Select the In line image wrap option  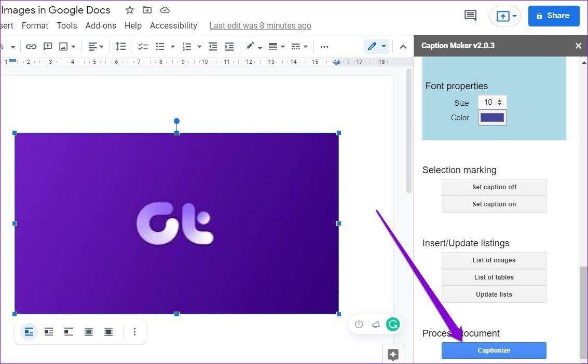point(29,332)
